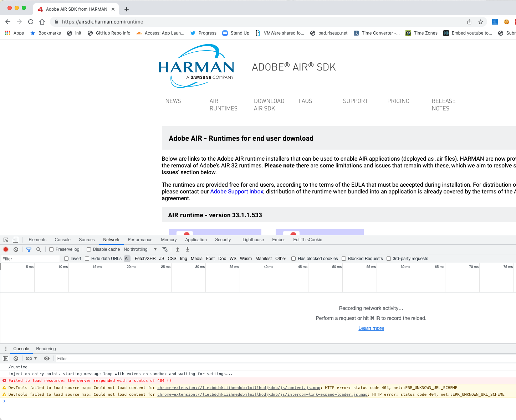Open the Rendering tab in drawer
516x420 pixels.
(46, 348)
